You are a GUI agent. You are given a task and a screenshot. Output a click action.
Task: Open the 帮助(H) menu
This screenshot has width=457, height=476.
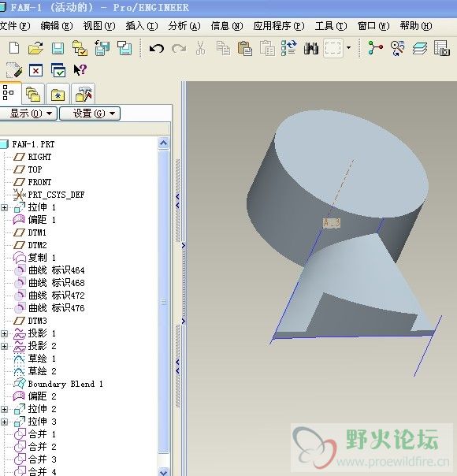[416, 26]
